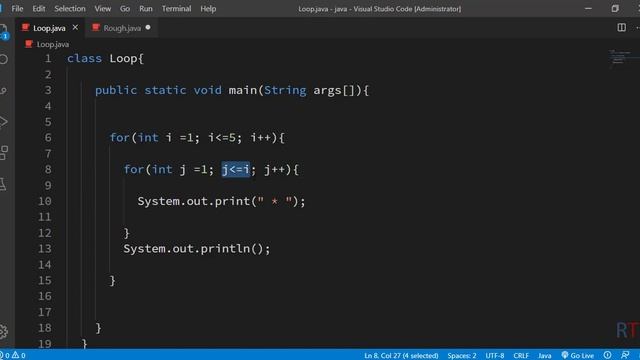Click the word class on line 1
Viewport: 640px width, 360px height.
(x=84, y=58)
